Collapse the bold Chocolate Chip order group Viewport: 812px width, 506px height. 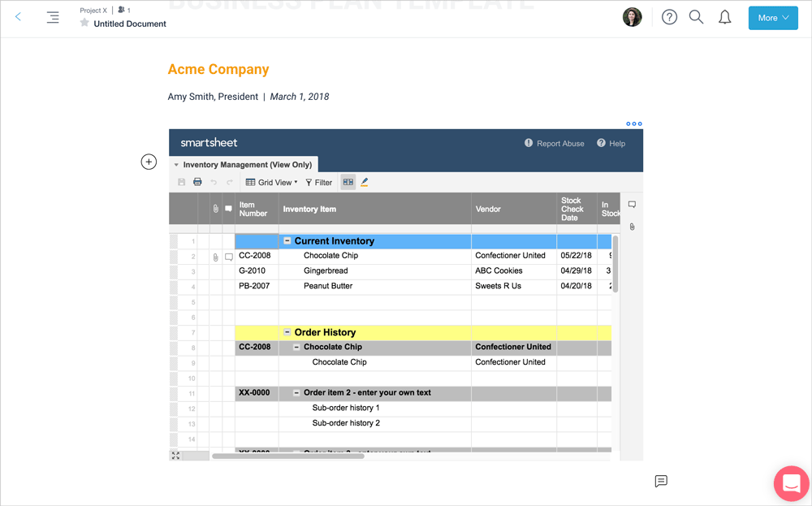[296, 347]
